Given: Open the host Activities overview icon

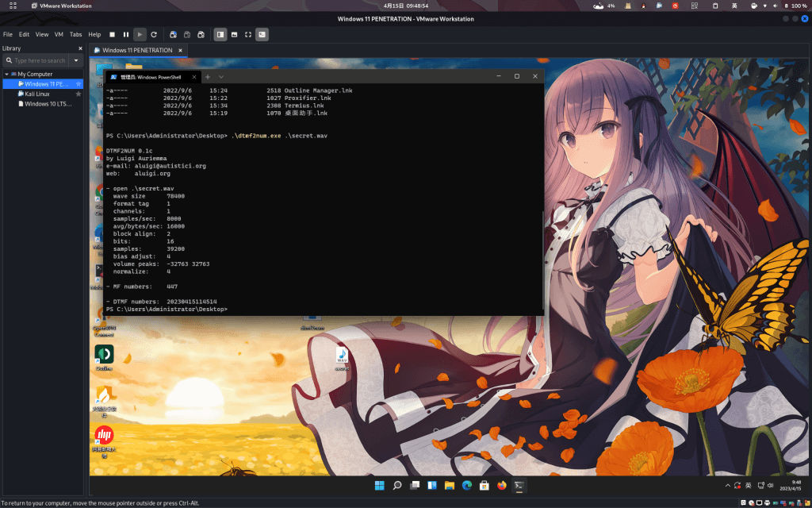Looking at the screenshot, I should (13, 6).
